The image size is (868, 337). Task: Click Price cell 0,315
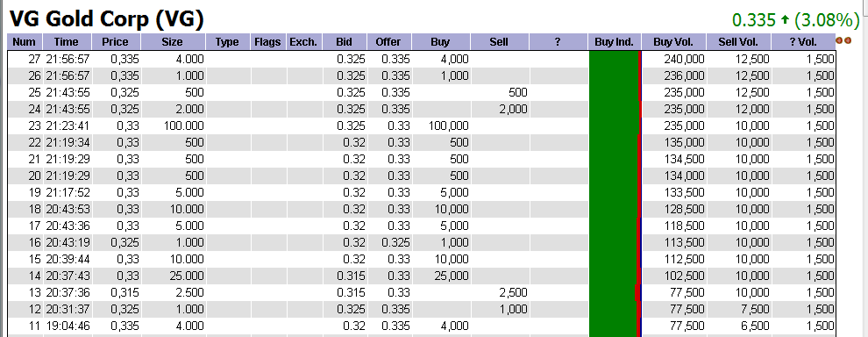125,292
